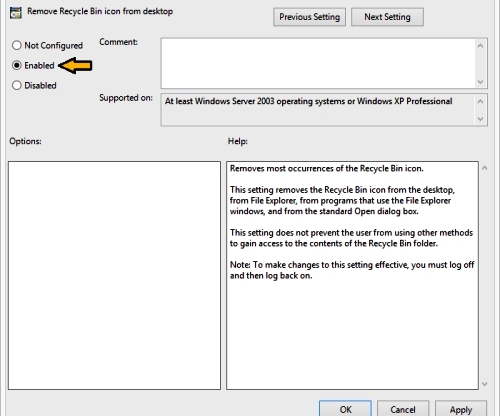The height and width of the screenshot is (416, 500).
Task: Go to Previous Setting
Action: 309,17
